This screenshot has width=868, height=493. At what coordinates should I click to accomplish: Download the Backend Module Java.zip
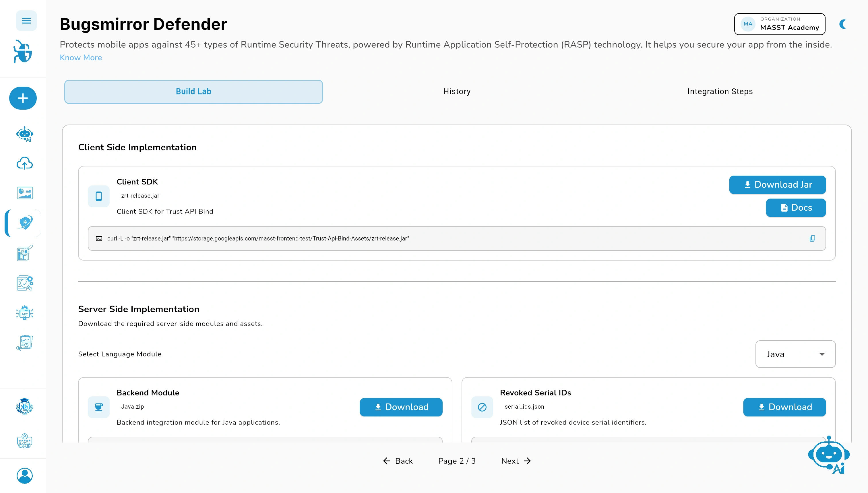(x=401, y=407)
